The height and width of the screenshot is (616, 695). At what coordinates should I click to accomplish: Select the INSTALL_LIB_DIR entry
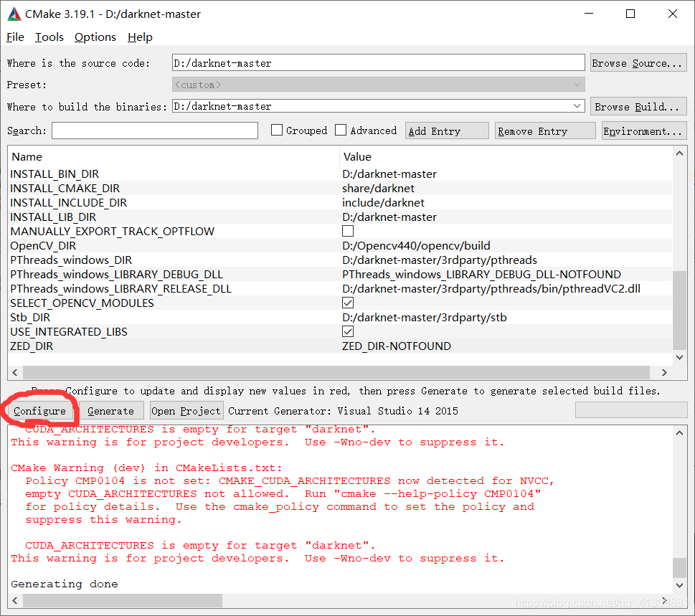pyautogui.click(x=53, y=217)
